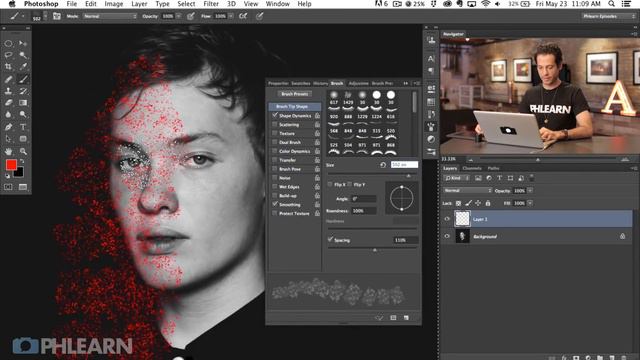This screenshot has width=640, height=360.
Task: Click the Size input field in Brush panel
Action: (x=404, y=164)
